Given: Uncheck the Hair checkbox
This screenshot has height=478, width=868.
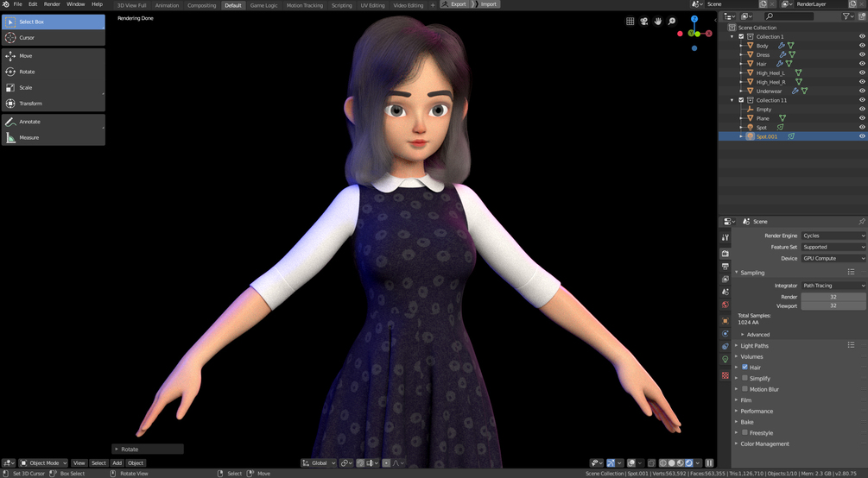Looking at the screenshot, I should click(744, 367).
